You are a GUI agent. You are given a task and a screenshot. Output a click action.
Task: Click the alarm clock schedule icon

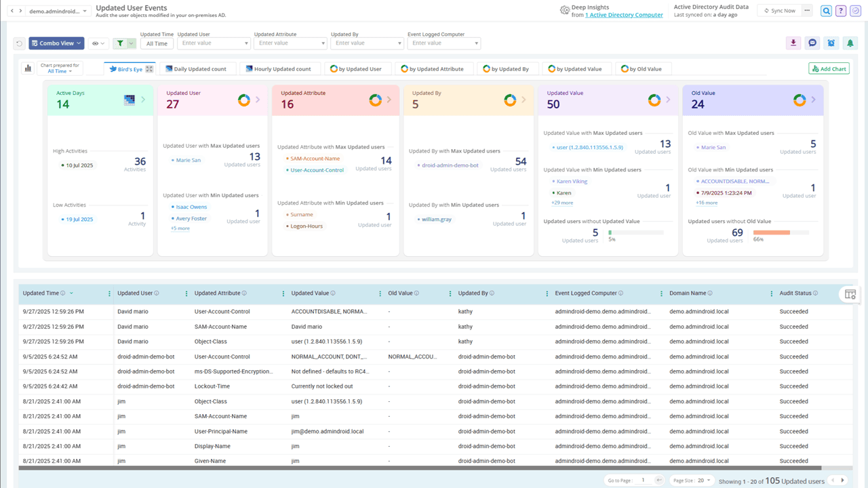(x=831, y=43)
